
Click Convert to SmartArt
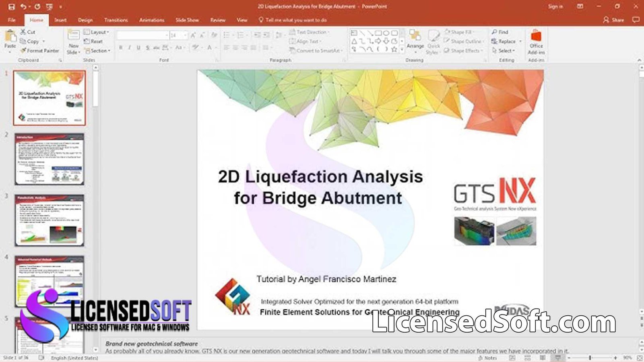click(x=316, y=51)
